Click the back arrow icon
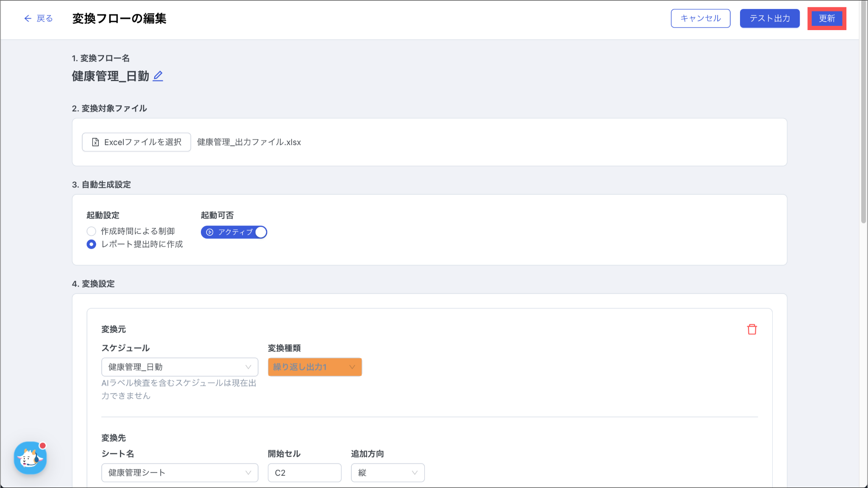The height and width of the screenshot is (488, 868). (28, 18)
